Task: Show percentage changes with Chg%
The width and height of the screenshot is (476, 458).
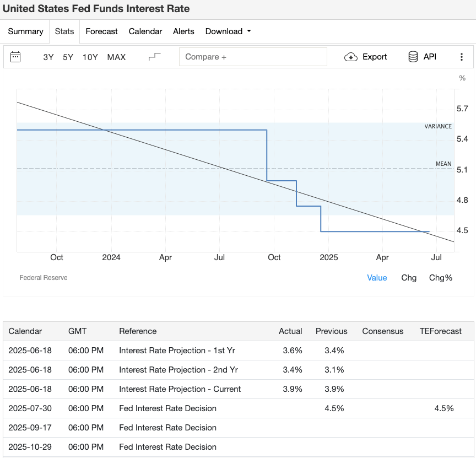Action: 440,278
